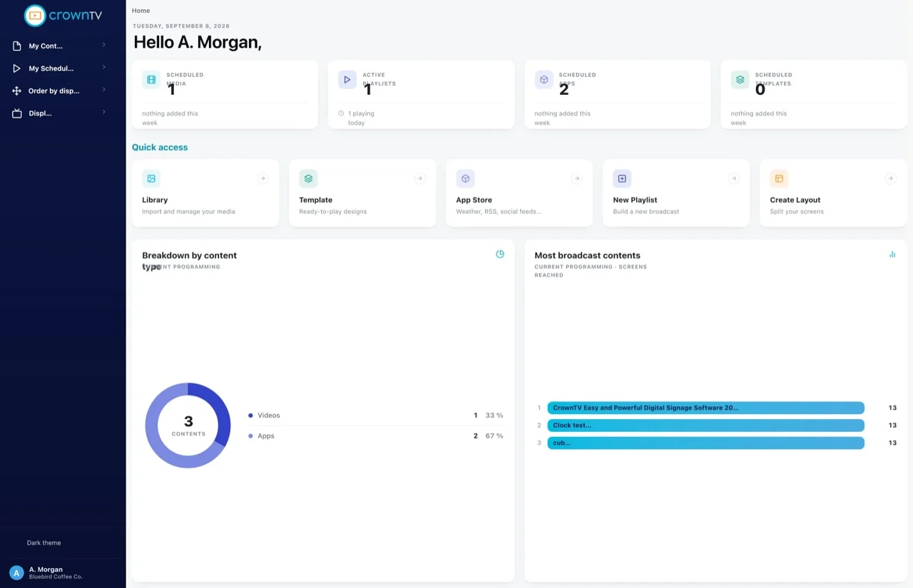This screenshot has height=588, width=913.
Task: Start New Playlist quick access title
Action: pos(635,200)
